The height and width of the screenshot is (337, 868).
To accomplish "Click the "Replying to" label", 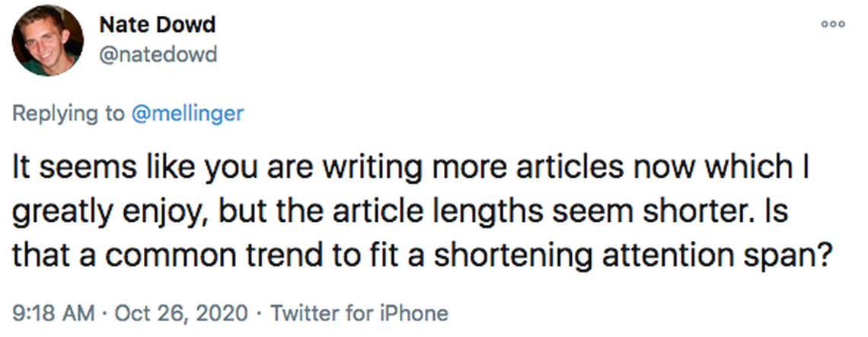I will pyautogui.click(x=68, y=114).
